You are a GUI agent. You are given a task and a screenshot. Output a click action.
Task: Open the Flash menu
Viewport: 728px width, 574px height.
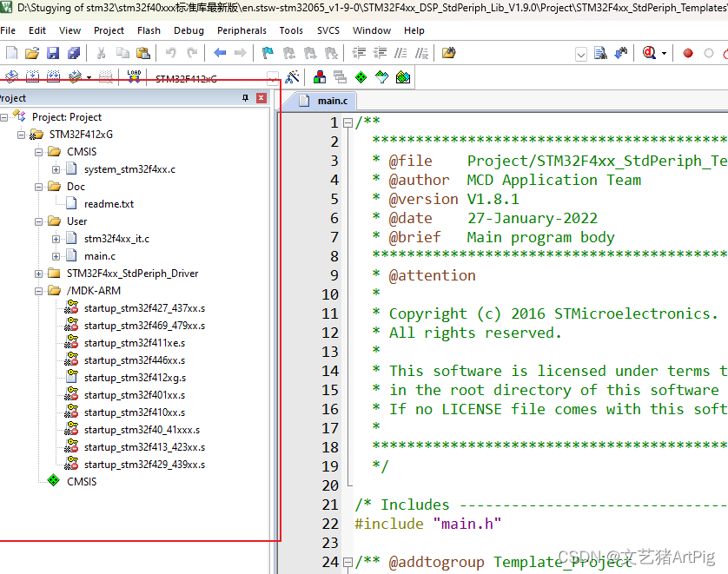[149, 30]
